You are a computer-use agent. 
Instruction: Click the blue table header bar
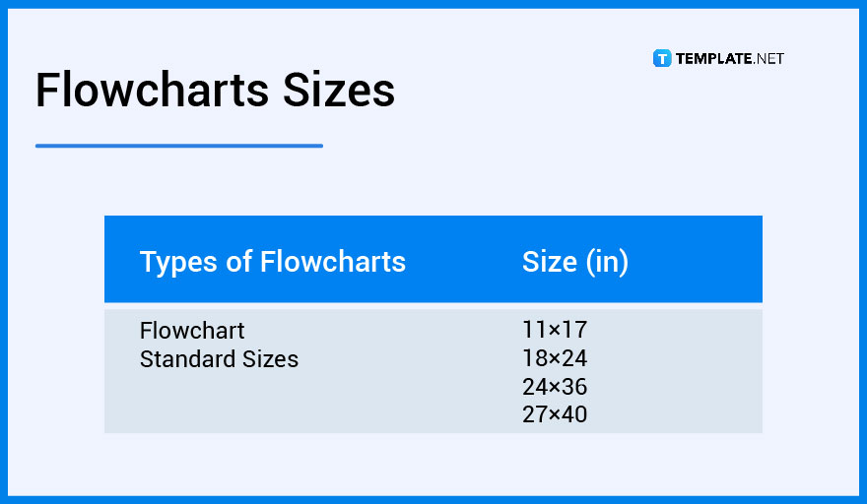pos(433,259)
